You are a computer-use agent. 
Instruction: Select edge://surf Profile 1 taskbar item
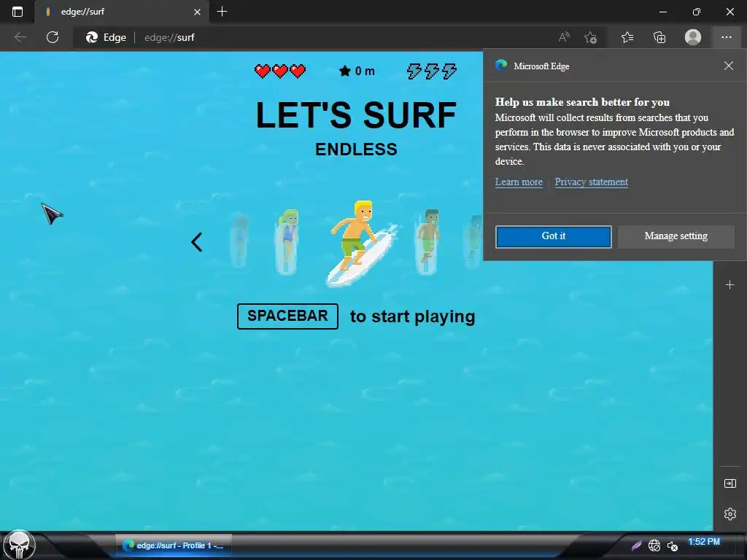tap(174, 545)
